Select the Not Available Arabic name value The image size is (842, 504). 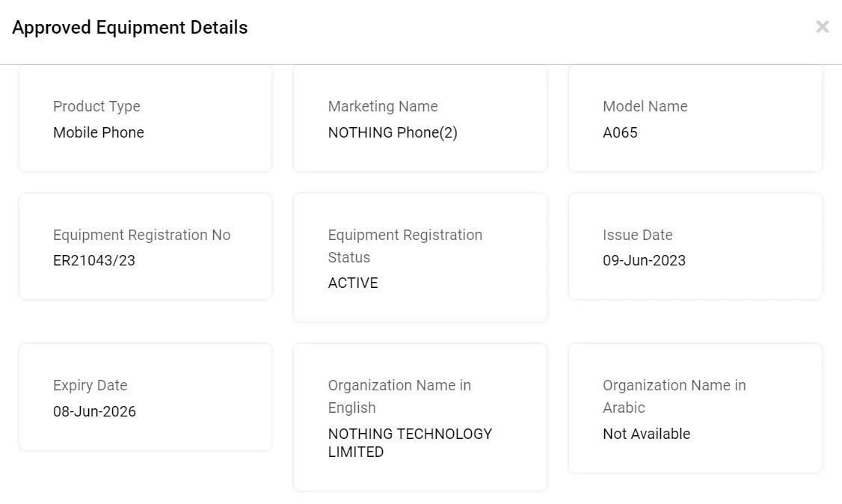click(x=646, y=434)
